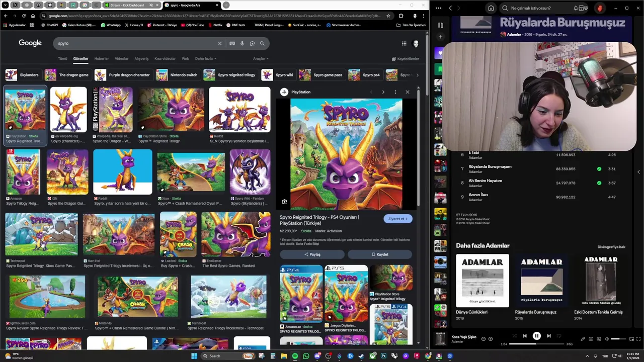This screenshot has height=362, width=644.
Task: Enter Spotify full screen mode
Action: (x=638, y=339)
